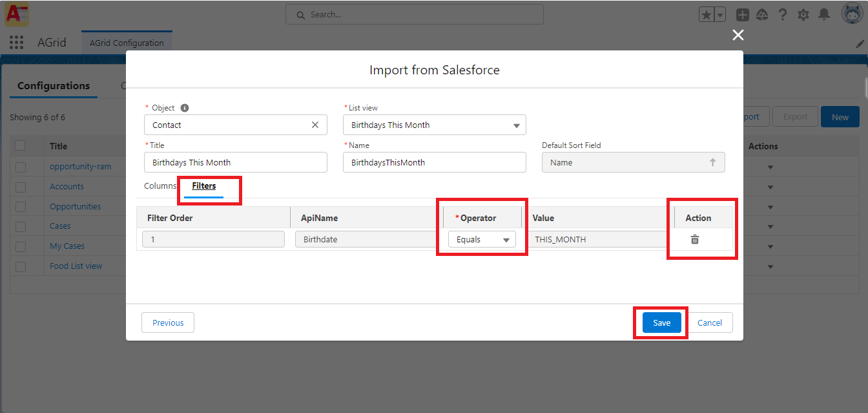Select the Configurations tab
The image size is (868, 413).
[54, 86]
